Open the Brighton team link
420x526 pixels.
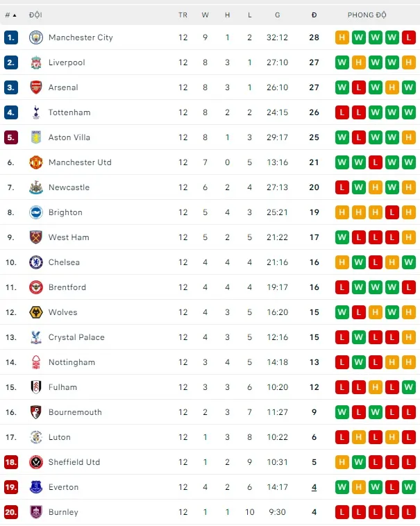click(65, 212)
